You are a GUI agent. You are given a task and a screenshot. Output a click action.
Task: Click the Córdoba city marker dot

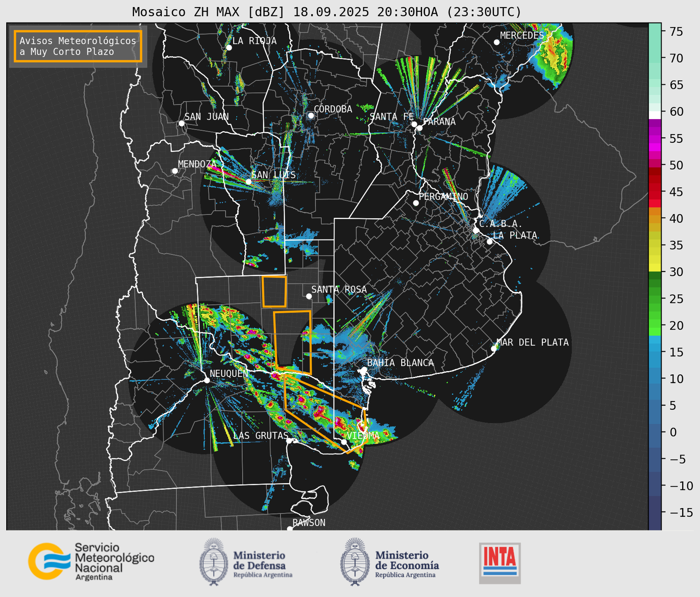[311, 115]
